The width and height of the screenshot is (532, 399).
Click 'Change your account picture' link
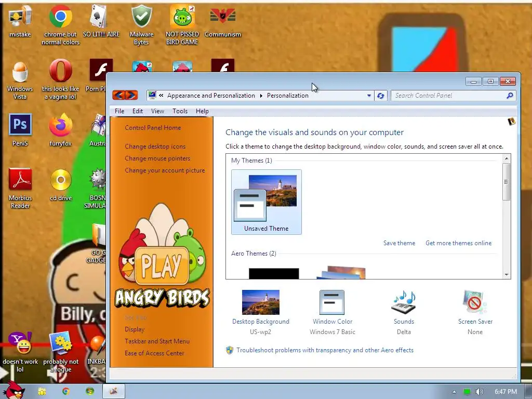point(165,170)
